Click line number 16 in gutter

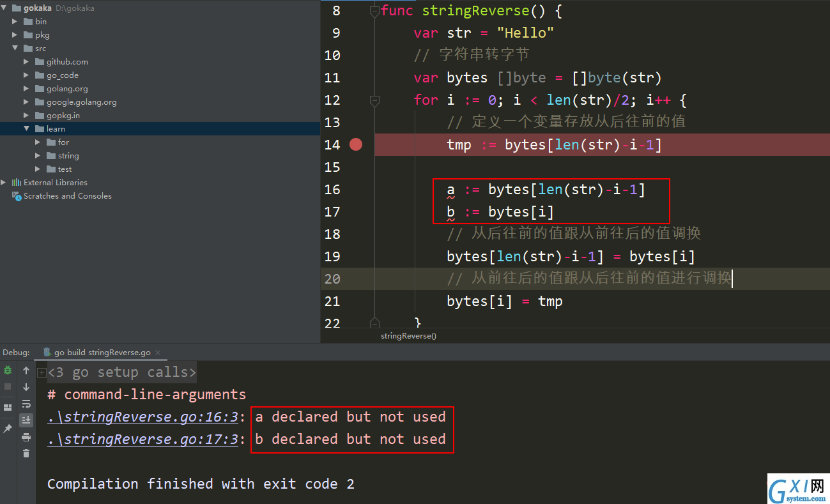tap(332, 190)
